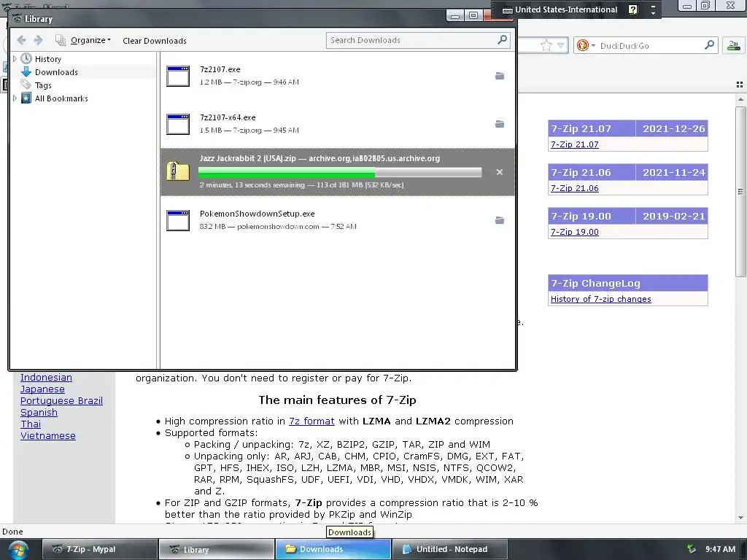Click the DuckDuckGo search magnifier icon
Image resolution: width=747 pixels, height=560 pixels.
tap(709, 45)
